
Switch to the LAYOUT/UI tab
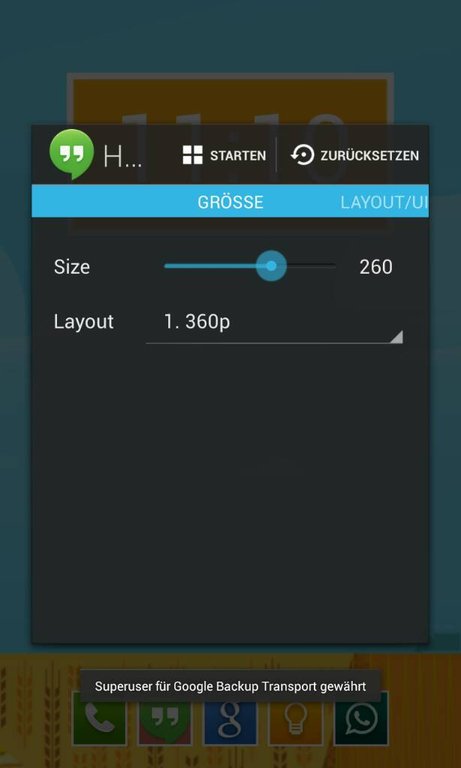click(384, 202)
